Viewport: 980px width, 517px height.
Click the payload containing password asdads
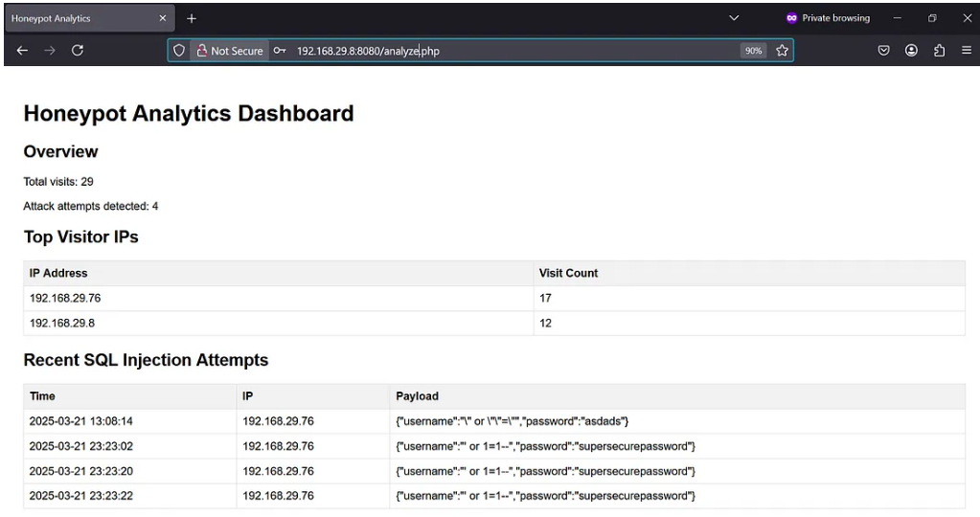pos(512,421)
